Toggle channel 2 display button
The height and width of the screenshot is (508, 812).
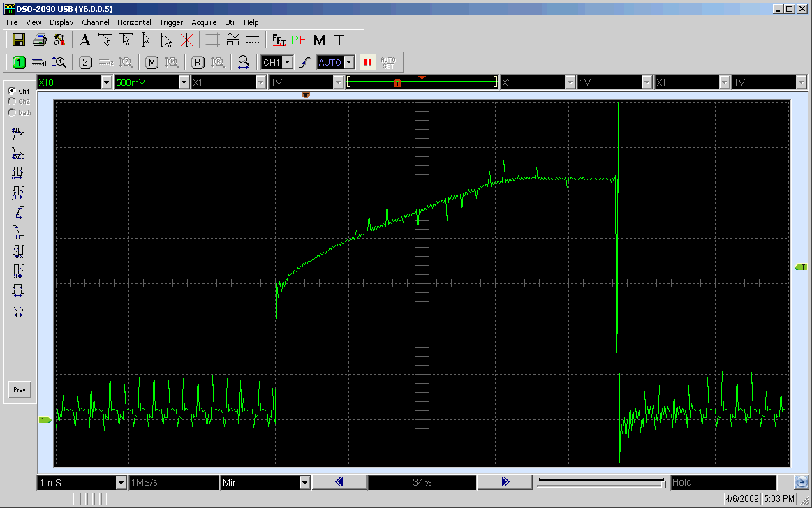tap(85, 62)
